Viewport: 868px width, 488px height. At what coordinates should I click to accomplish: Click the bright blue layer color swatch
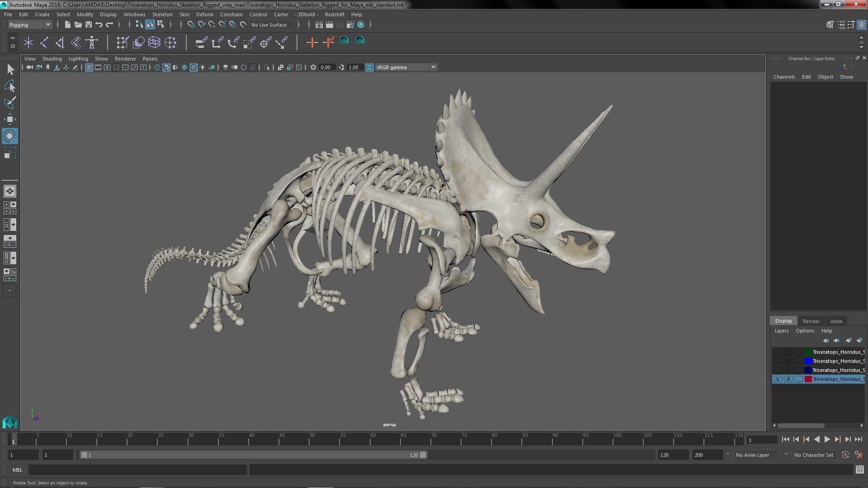point(808,361)
